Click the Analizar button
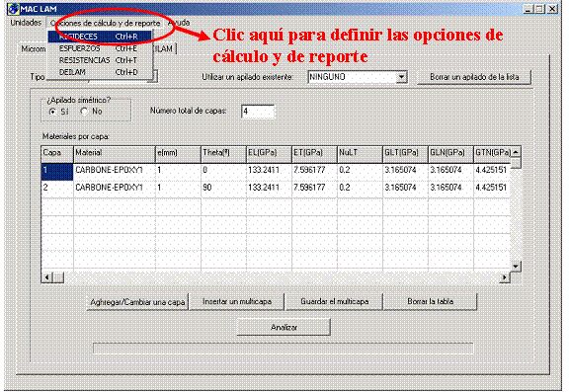The image size is (569, 392). point(284,327)
